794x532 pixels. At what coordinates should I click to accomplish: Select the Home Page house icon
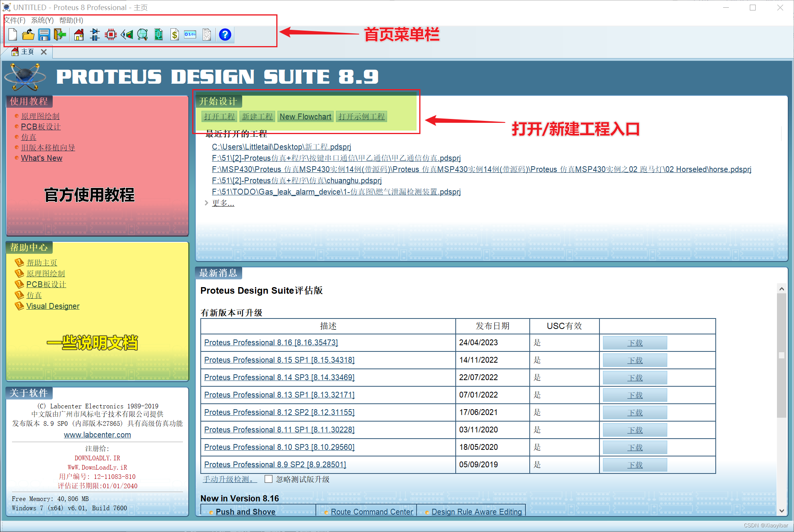[79, 34]
